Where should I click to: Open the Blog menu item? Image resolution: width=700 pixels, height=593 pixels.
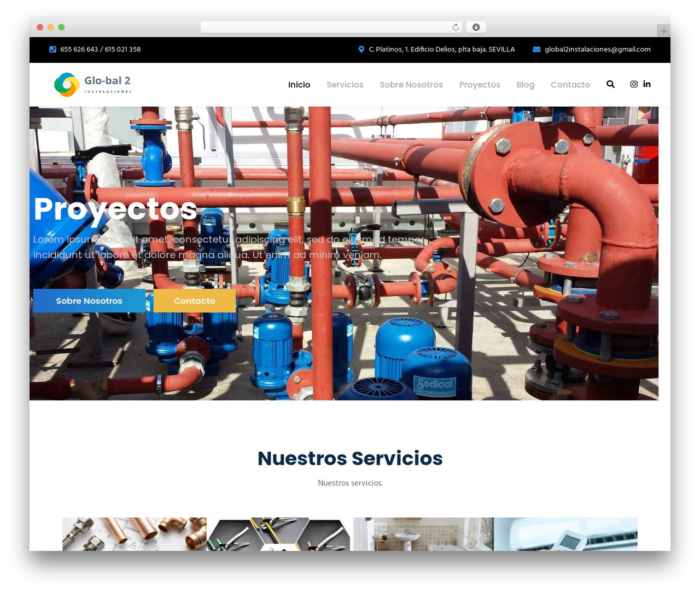526,85
